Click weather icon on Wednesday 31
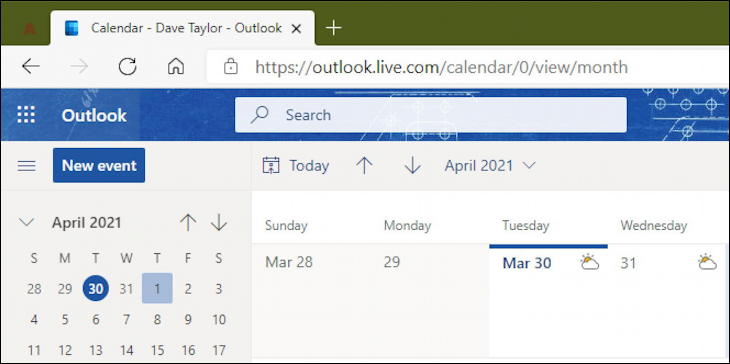Image resolution: width=730 pixels, height=364 pixels. point(707,263)
